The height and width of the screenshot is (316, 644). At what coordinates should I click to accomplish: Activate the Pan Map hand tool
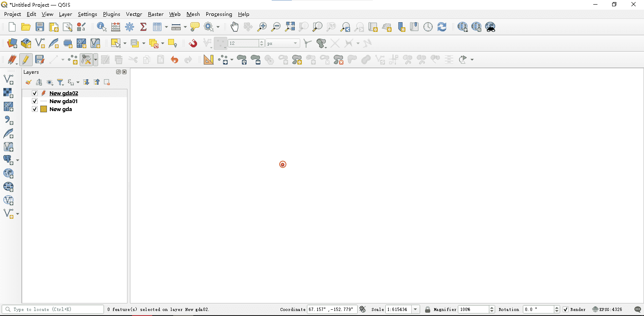tap(234, 27)
